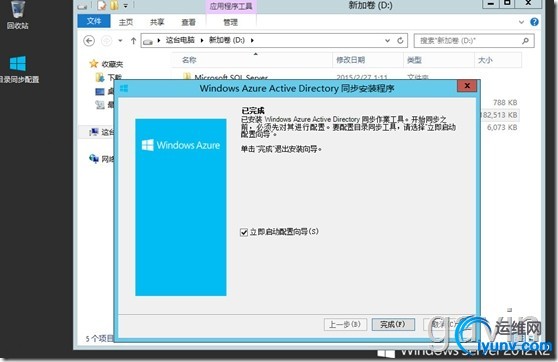Open the Recycle Bin desktop icon
558x362 pixels.
[17, 14]
